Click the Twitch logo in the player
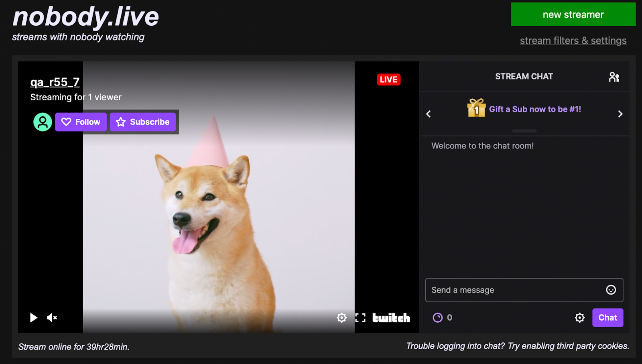 tap(391, 318)
